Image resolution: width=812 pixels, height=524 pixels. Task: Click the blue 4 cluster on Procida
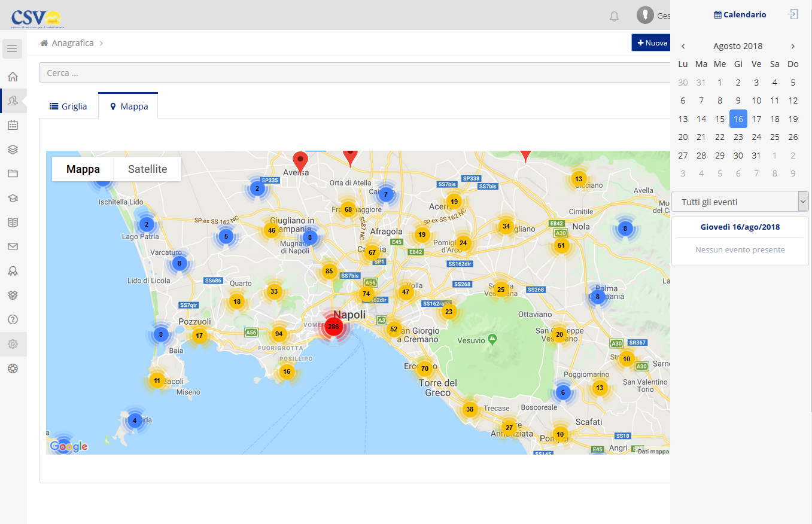[135, 421]
